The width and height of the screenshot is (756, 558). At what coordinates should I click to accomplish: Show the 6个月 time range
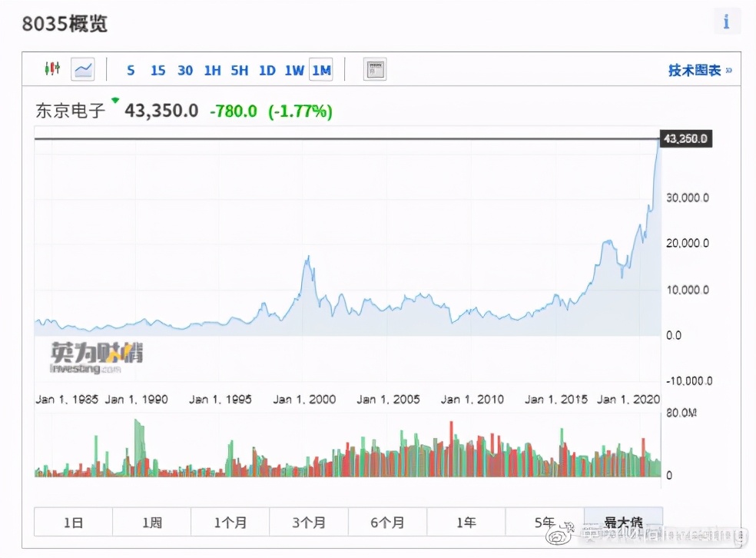click(388, 522)
